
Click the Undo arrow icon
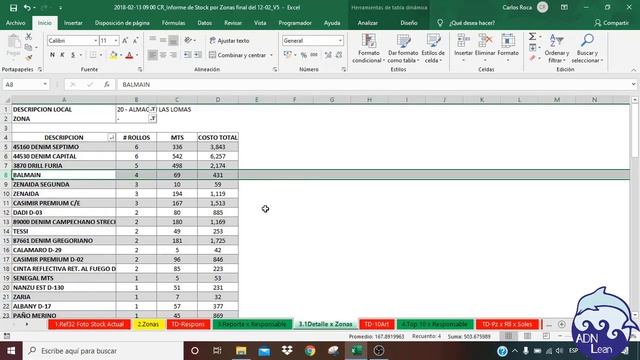click(27, 7)
